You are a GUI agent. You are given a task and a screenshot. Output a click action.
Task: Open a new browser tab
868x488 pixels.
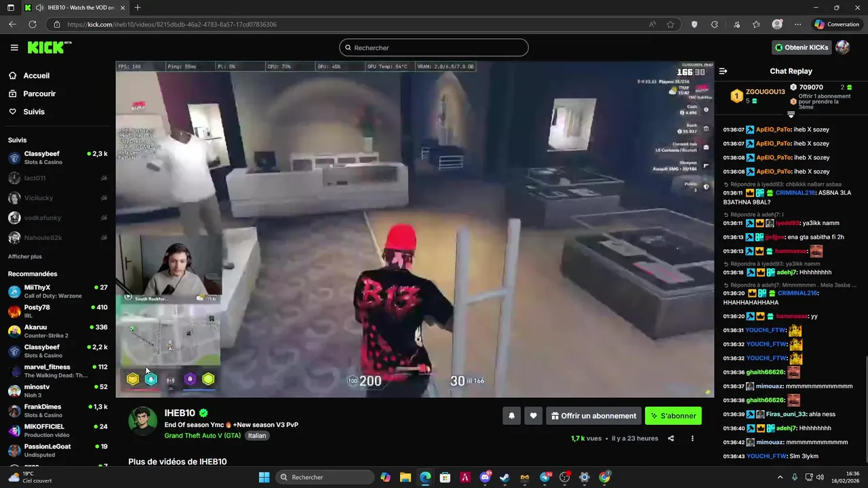point(138,7)
